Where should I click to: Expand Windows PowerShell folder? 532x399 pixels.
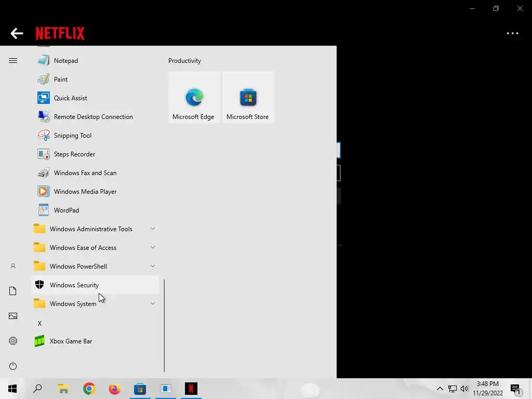coord(95,266)
